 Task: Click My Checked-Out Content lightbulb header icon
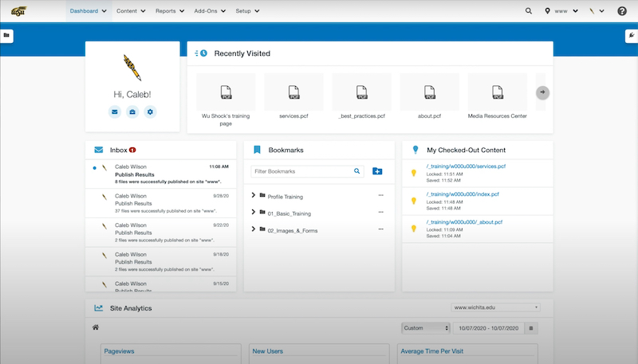pyautogui.click(x=415, y=150)
